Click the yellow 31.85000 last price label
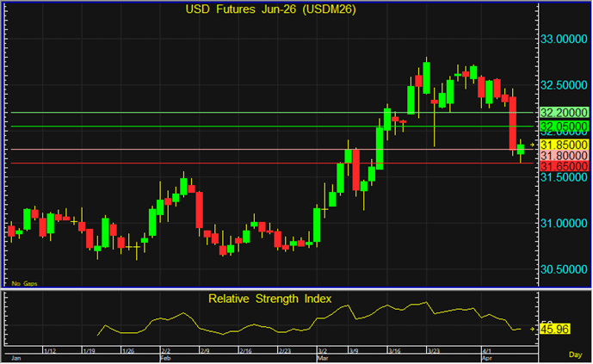The height and width of the screenshot is (364, 593). point(564,145)
